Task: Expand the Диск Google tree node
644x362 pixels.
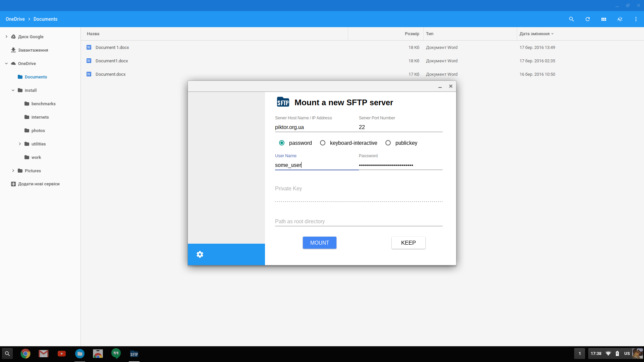Action: pos(6,37)
